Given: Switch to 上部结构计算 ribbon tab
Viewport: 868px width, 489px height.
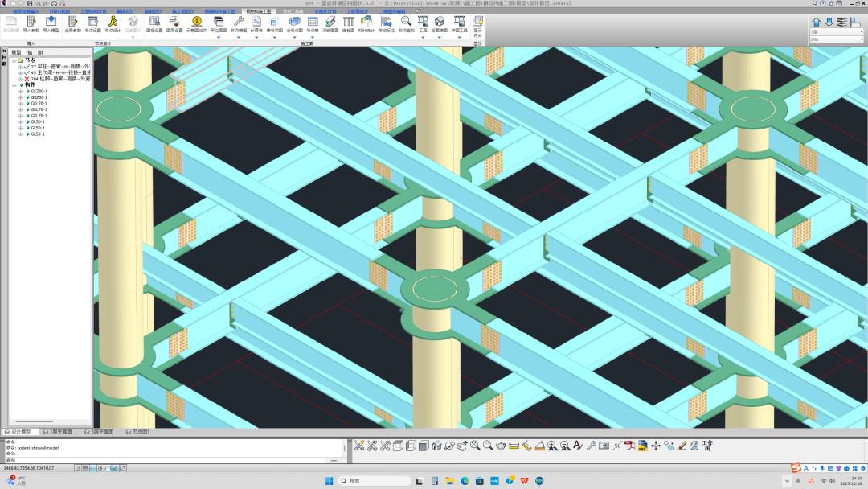Looking at the screenshot, I should point(93,11).
